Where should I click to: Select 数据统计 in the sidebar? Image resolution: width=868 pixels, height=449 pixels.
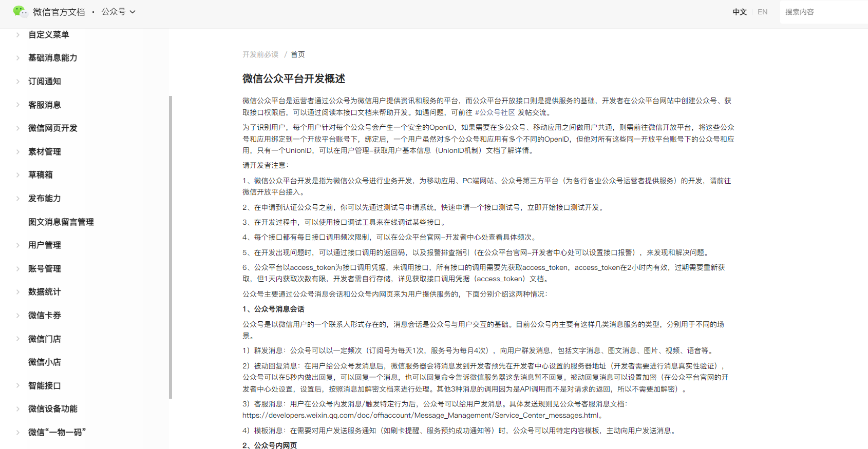[44, 292]
